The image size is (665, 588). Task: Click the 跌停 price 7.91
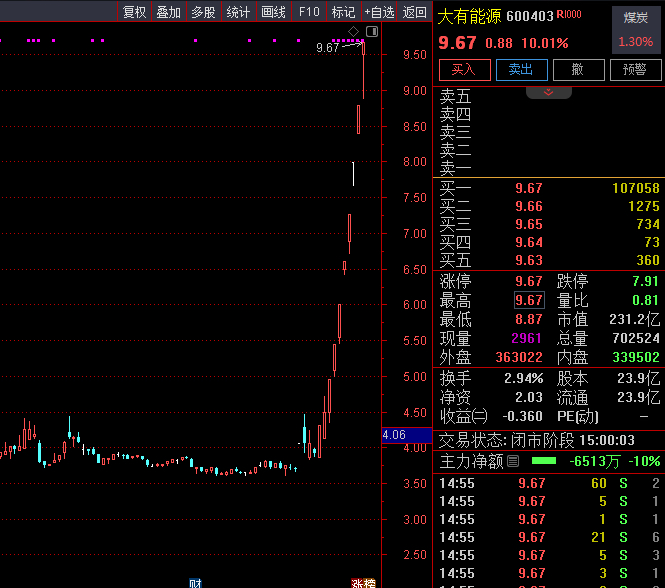point(645,281)
